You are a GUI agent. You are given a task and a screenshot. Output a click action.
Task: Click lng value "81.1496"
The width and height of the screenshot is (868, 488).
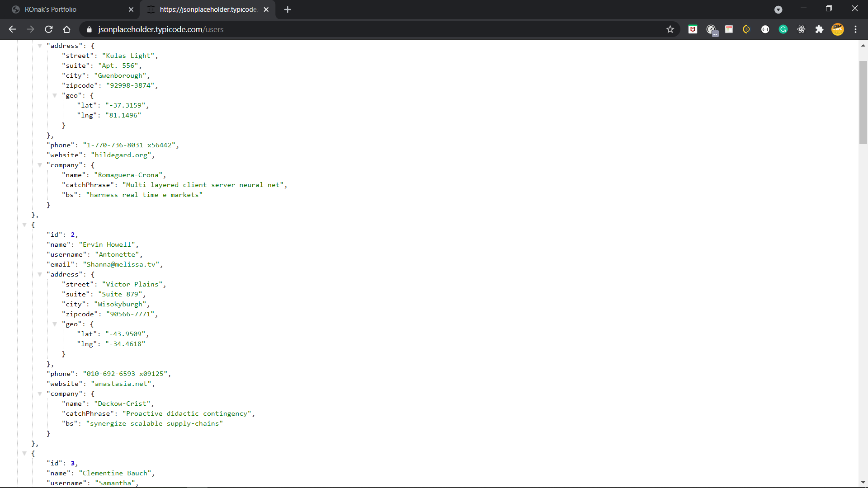click(x=123, y=115)
